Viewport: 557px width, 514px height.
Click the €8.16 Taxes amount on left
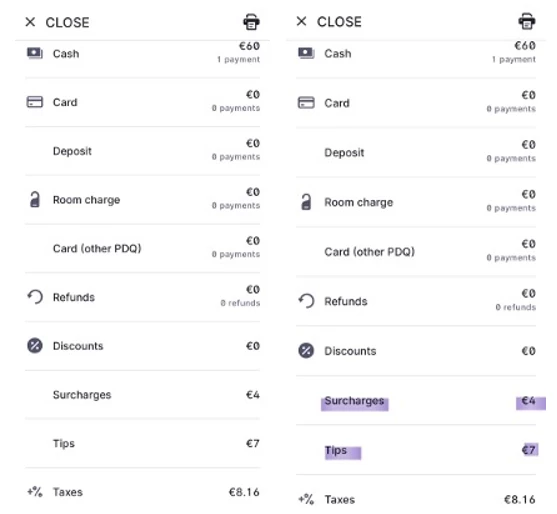click(x=244, y=492)
